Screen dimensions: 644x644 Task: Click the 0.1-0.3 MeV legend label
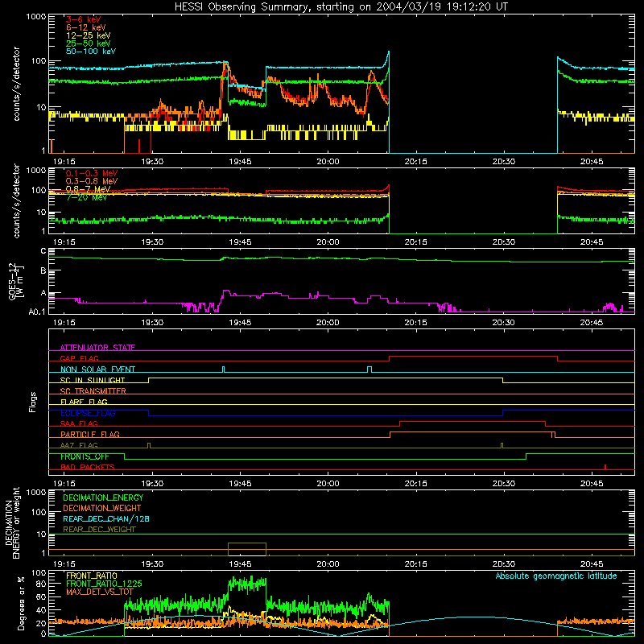tap(92, 173)
